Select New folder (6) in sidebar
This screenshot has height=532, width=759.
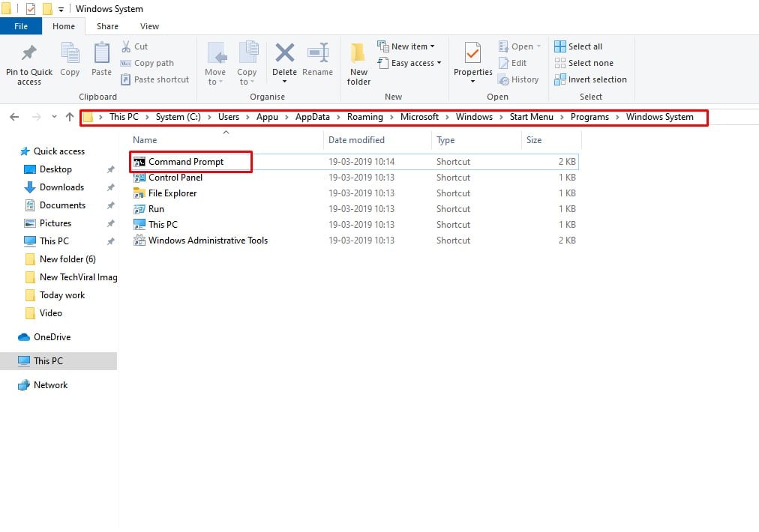(67, 259)
